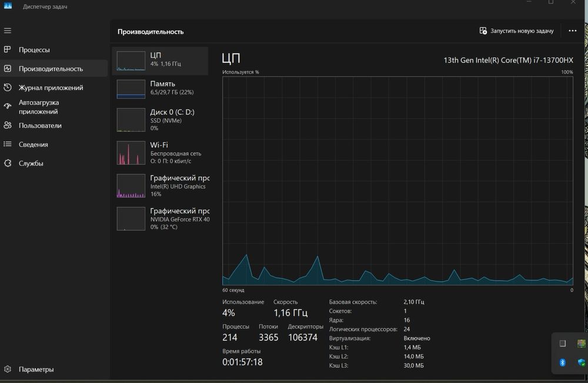Click the large CPU usage graph
The height and width of the screenshot is (383, 588).
397,181
